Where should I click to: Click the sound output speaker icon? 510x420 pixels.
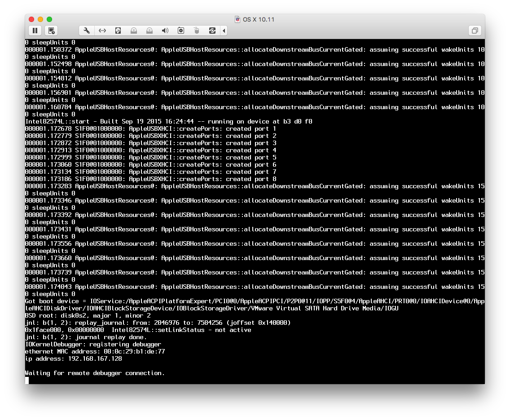pos(165,31)
